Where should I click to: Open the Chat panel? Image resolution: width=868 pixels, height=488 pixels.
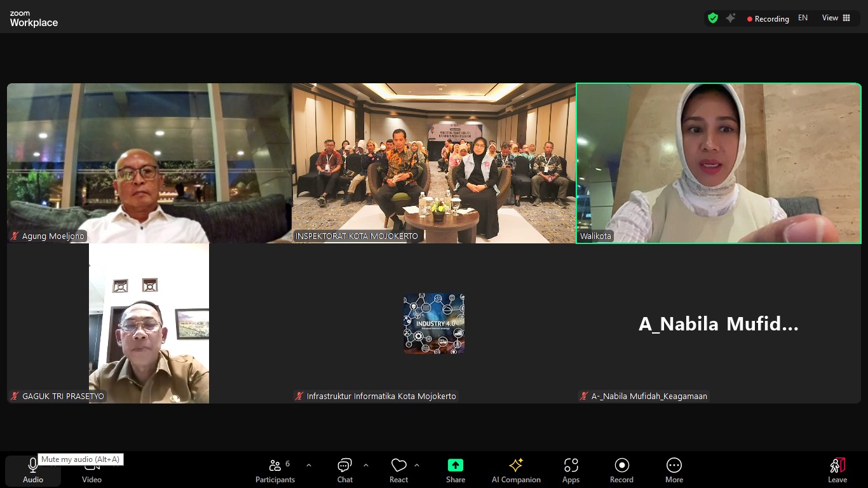[344, 470]
